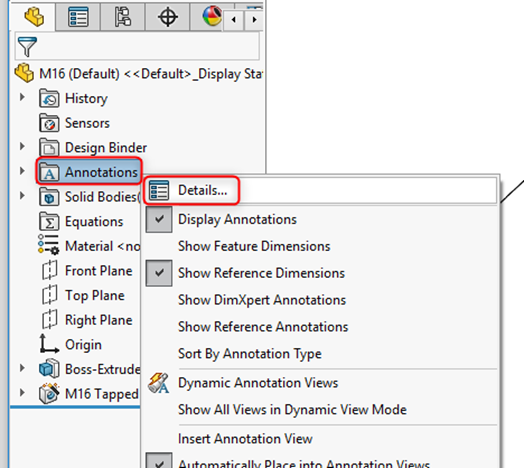The image size is (524, 468).
Task: Choose Insert Annotation View
Action: pyautogui.click(x=245, y=439)
